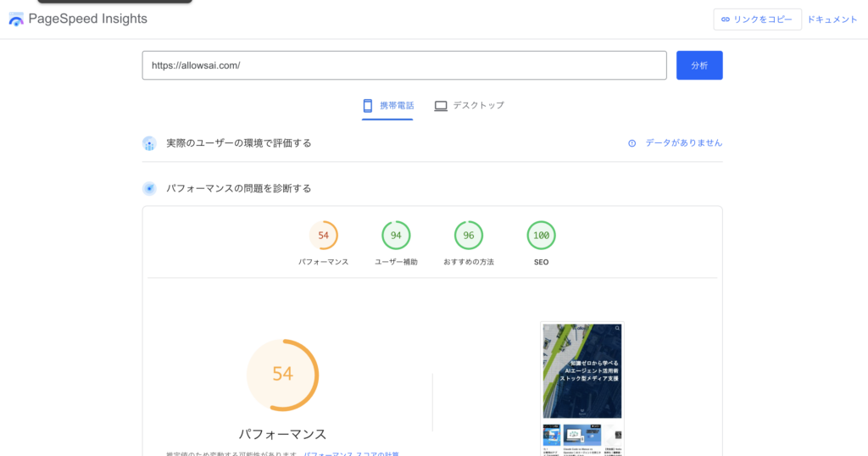Image resolution: width=868 pixels, height=456 pixels.
Task: Select the 54 performance score gauge
Action: (323, 236)
